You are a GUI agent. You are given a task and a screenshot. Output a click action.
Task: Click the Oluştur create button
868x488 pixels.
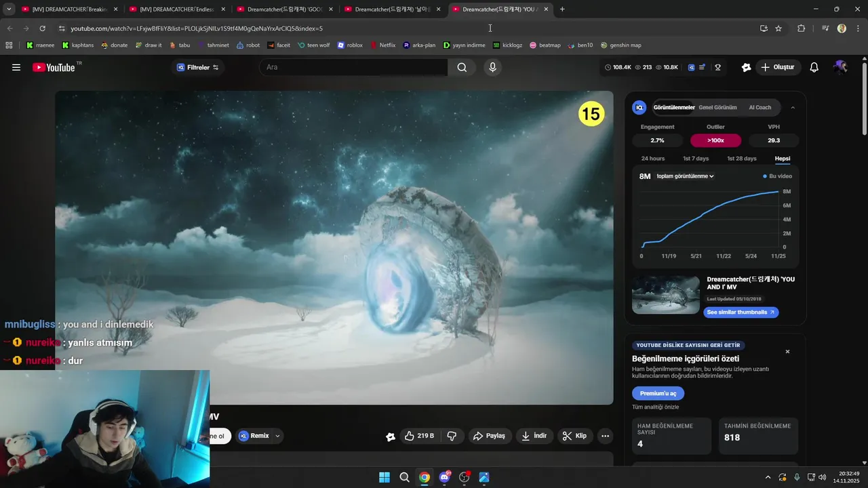[777, 67]
